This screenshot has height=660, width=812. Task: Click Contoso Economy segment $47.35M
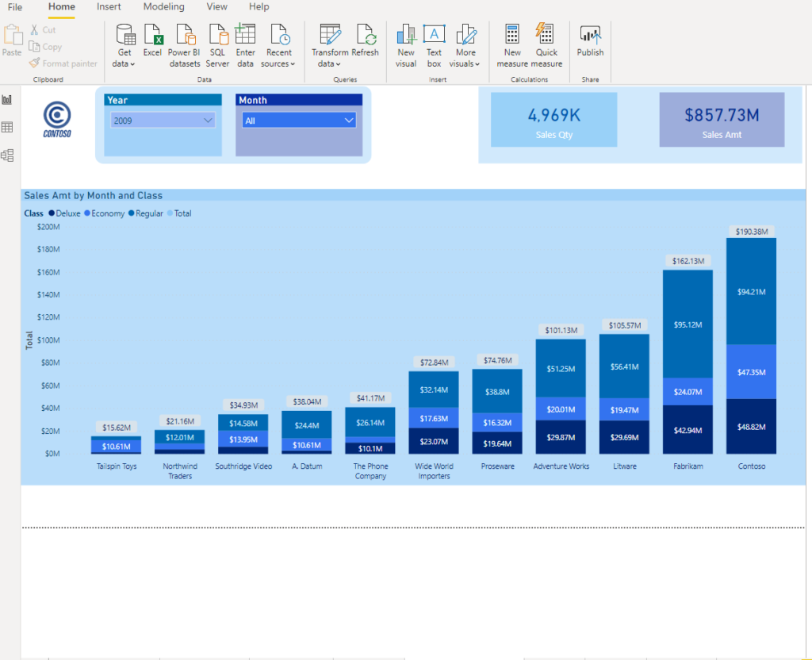click(x=752, y=372)
